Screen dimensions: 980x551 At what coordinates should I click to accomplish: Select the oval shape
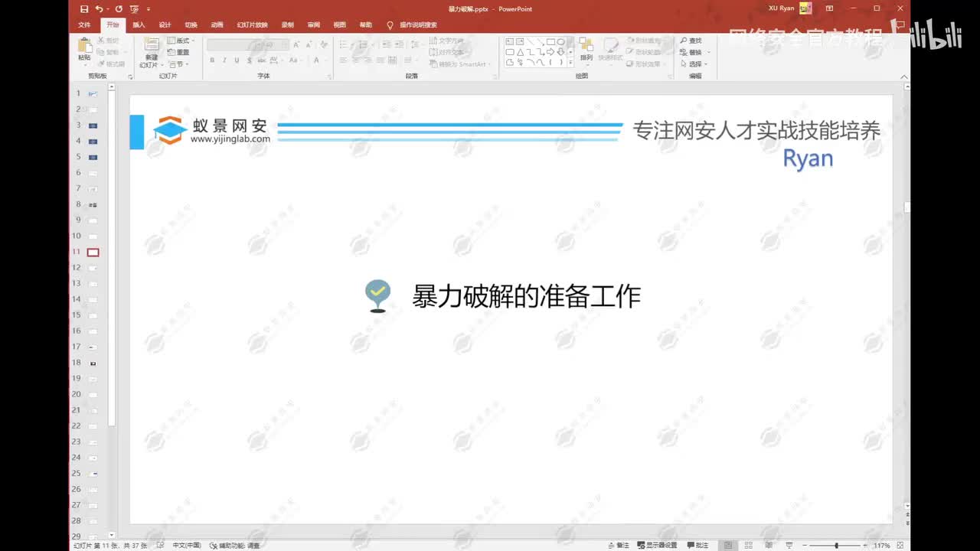[x=560, y=41]
